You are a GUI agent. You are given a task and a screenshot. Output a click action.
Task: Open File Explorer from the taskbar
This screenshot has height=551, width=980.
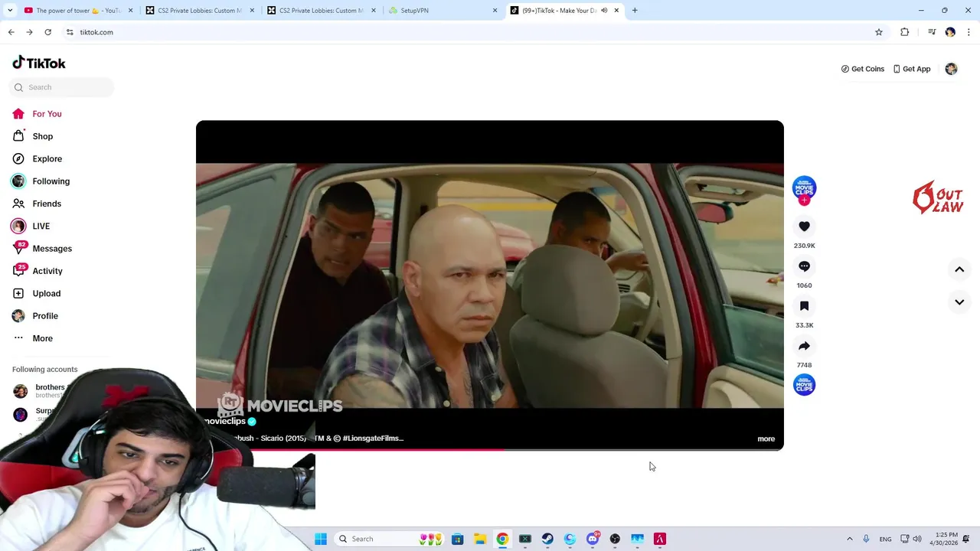(x=480, y=539)
